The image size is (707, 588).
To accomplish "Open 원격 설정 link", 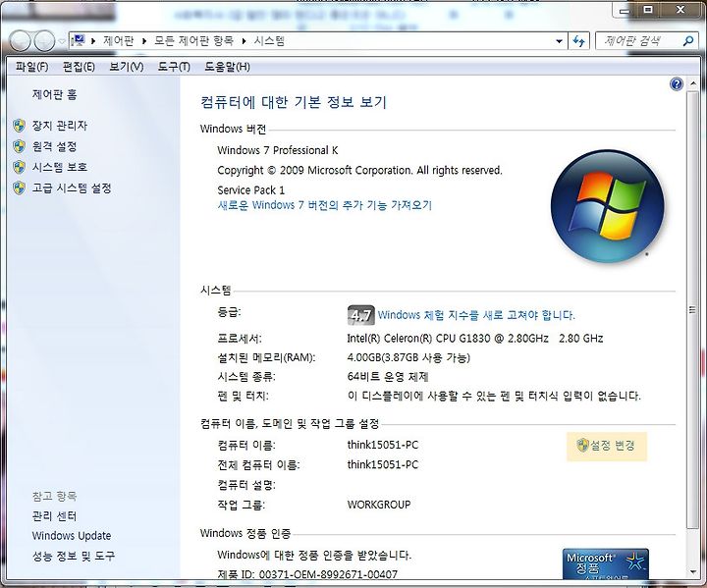I will pos(55,146).
